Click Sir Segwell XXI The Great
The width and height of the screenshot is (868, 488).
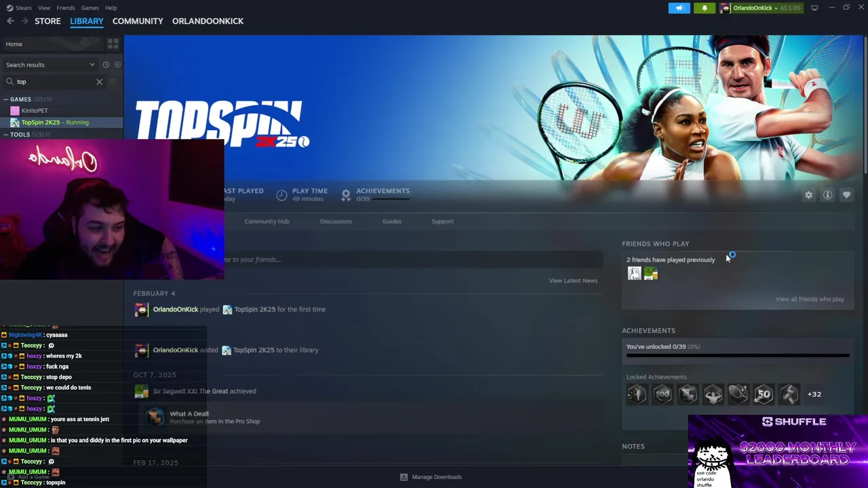click(x=191, y=391)
